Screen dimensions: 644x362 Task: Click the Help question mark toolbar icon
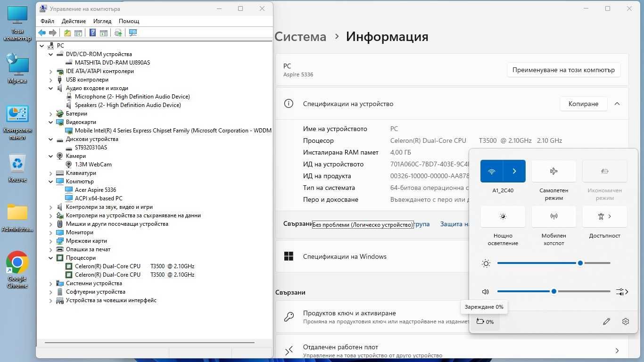coord(93,33)
